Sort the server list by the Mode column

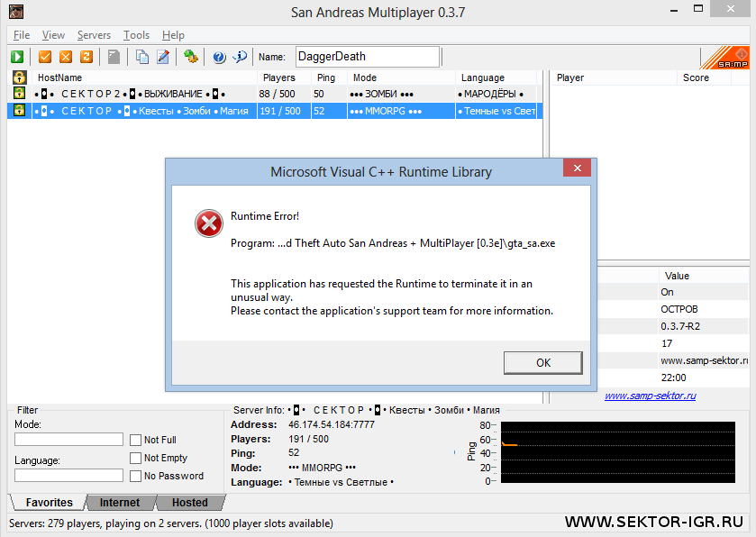click(x=401, y=77)
